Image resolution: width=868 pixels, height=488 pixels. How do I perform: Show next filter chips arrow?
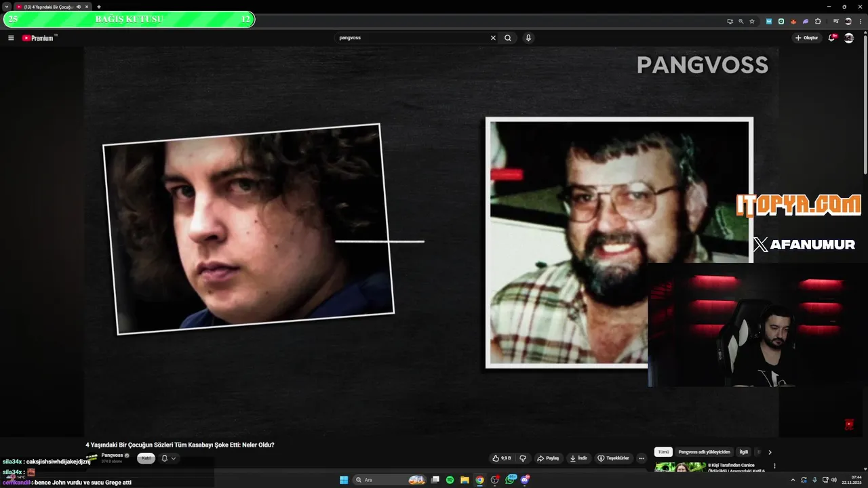click(770, 452)
